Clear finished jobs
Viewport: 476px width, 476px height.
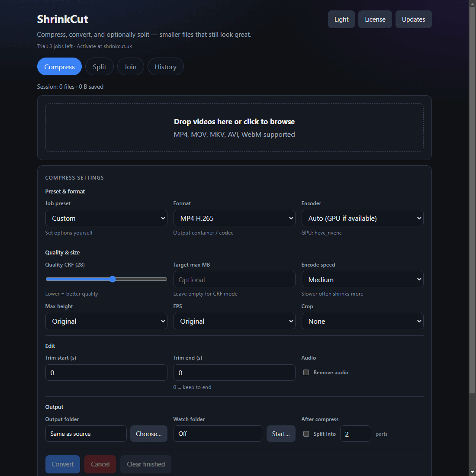click(x=146, y=464)
